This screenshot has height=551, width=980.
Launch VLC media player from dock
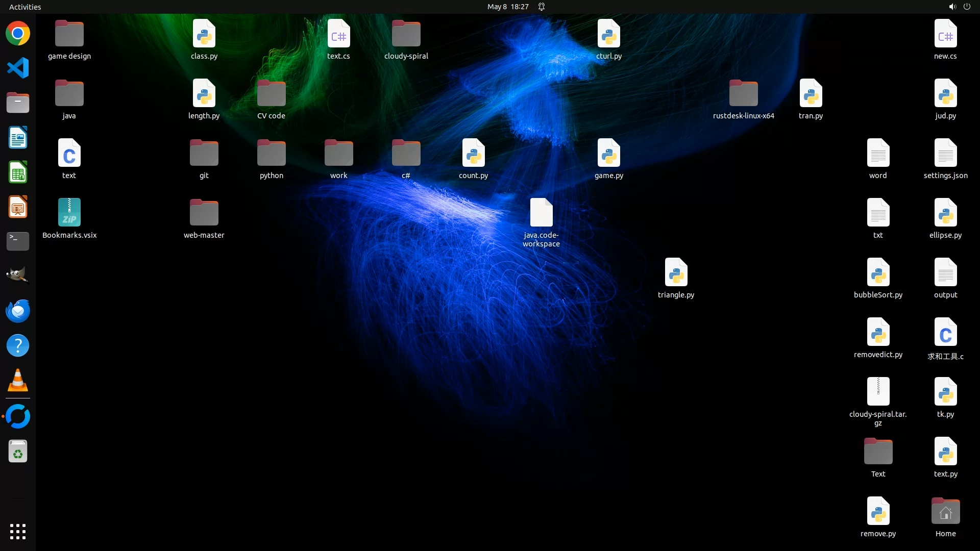click(x=18, y=381)
